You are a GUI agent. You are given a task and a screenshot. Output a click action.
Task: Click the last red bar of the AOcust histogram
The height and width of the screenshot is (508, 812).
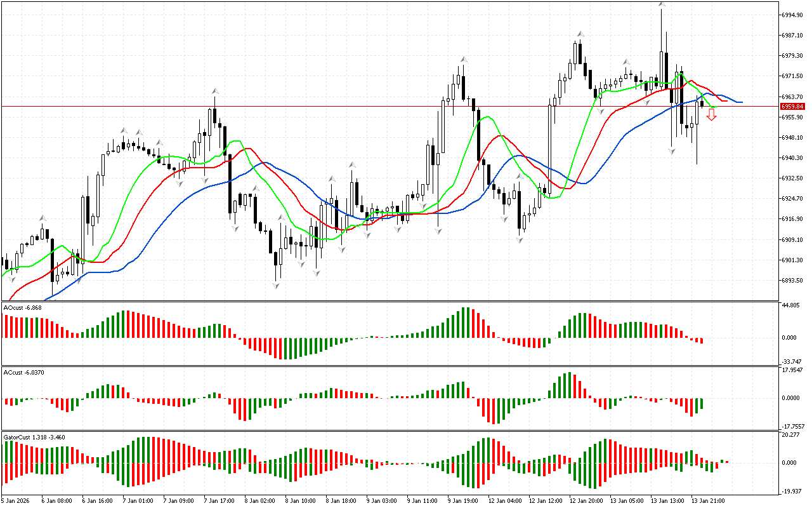[702, 340]
